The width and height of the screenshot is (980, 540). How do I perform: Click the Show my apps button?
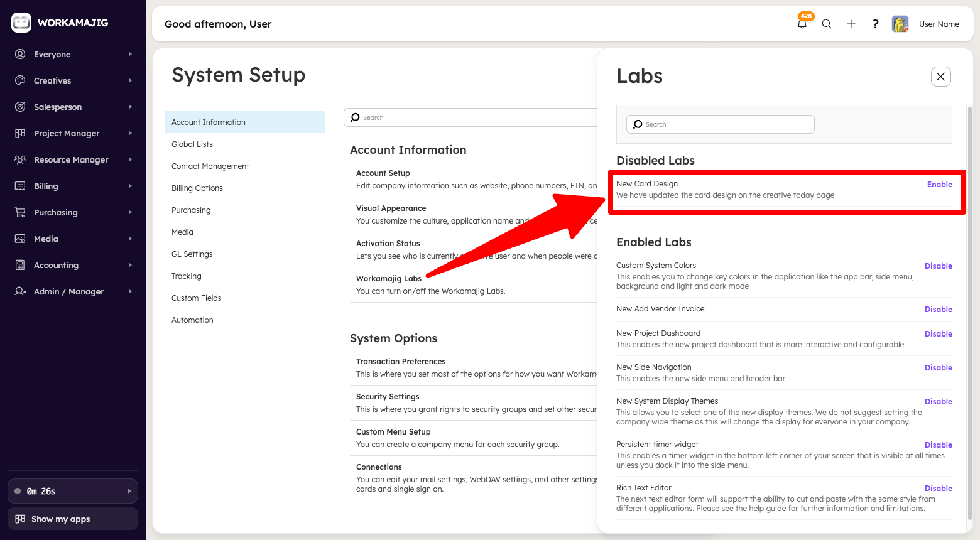(73, 519)
